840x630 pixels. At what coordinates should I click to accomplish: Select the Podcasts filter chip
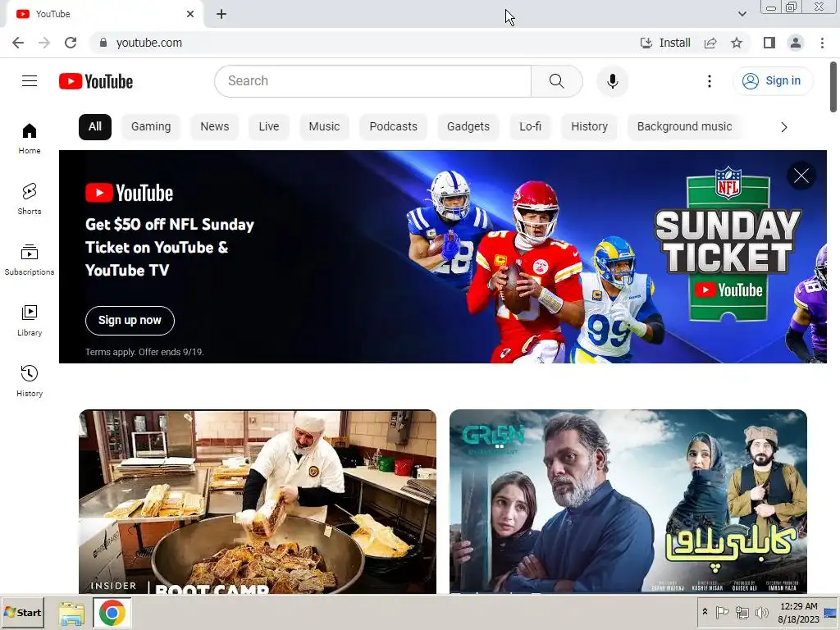393,127
